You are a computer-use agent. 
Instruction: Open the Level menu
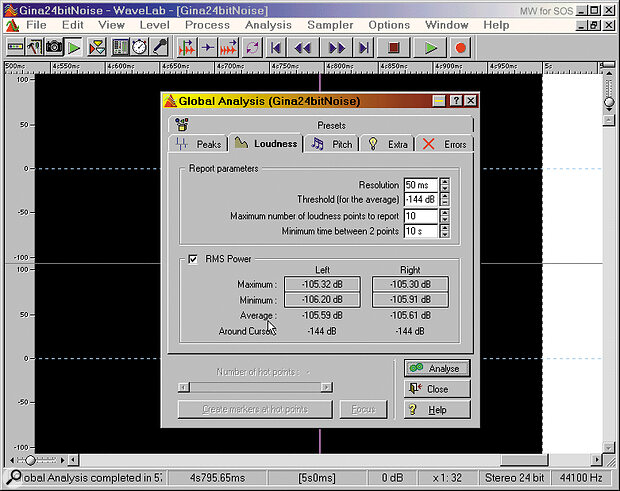(155, 25)
